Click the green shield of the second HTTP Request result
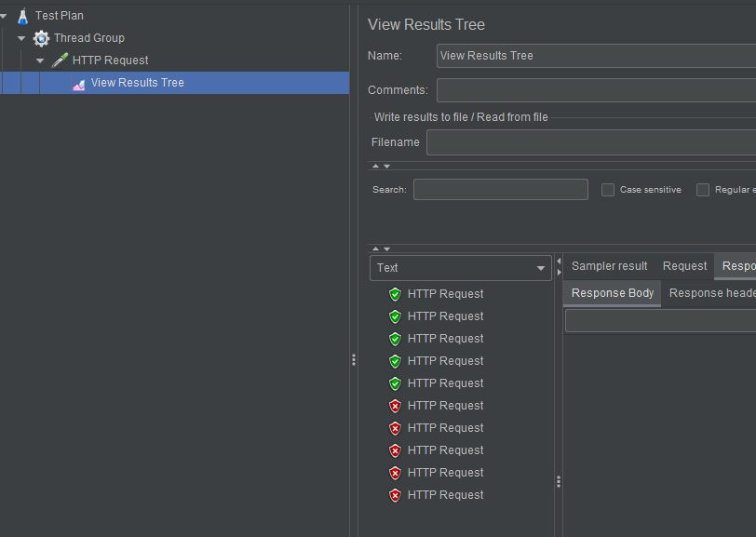 (x=395, y=316)
